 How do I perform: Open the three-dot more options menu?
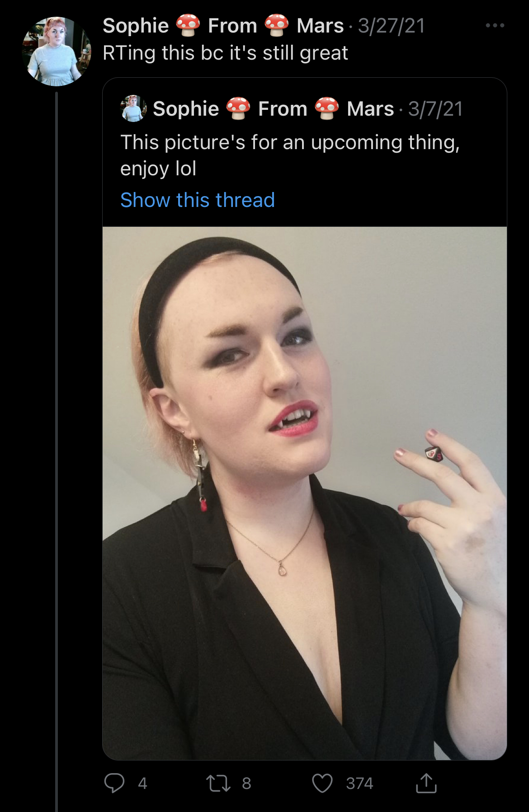(x=495, y=25)
